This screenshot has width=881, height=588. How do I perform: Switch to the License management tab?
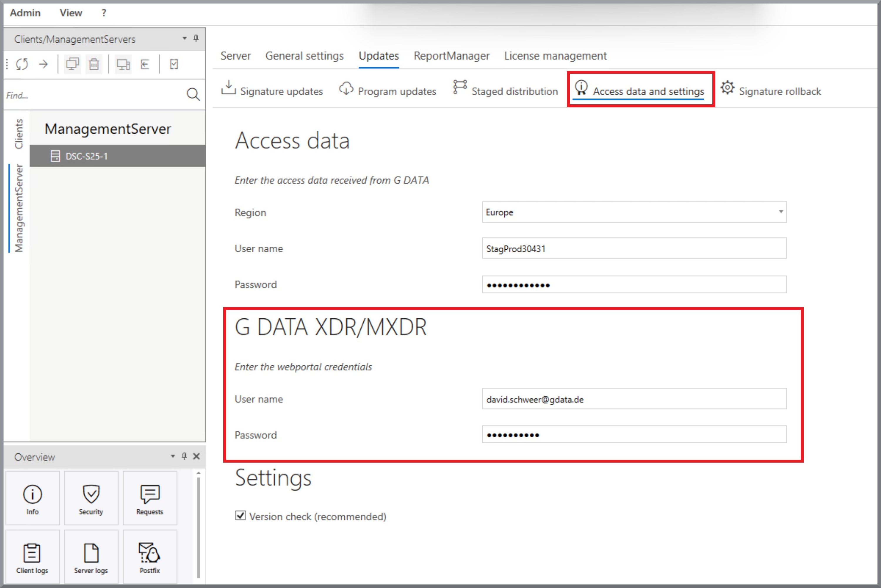coord(556,56)
